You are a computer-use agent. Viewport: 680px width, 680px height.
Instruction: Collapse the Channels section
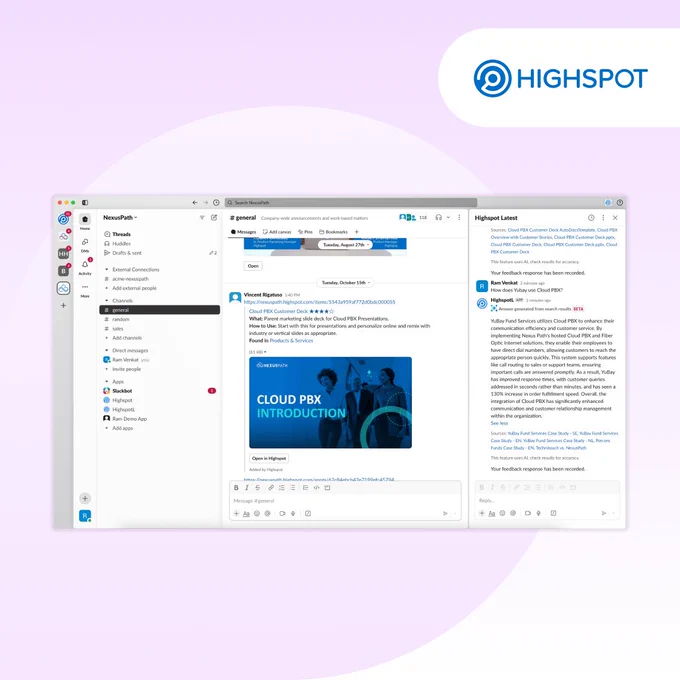[x=107, y=301]
